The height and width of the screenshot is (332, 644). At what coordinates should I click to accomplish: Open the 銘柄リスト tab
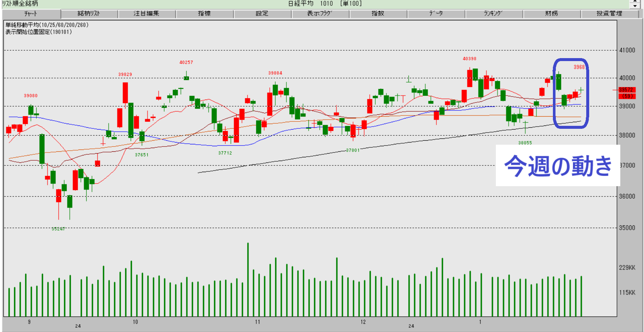[89, 14]
